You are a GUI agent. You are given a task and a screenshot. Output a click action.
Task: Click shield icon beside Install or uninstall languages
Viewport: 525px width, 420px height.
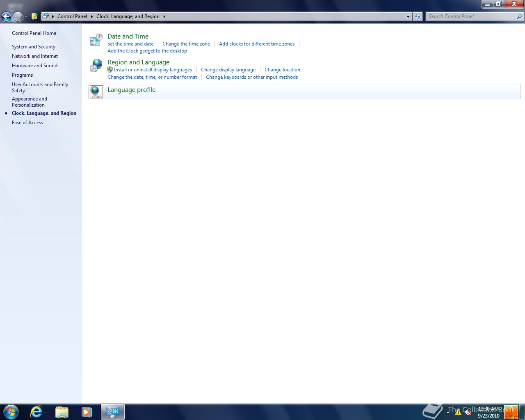coord(110,70)
